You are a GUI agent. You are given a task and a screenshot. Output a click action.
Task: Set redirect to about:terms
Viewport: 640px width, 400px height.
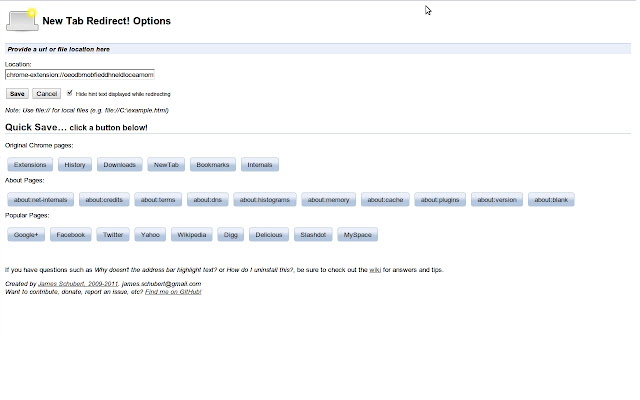158,200
